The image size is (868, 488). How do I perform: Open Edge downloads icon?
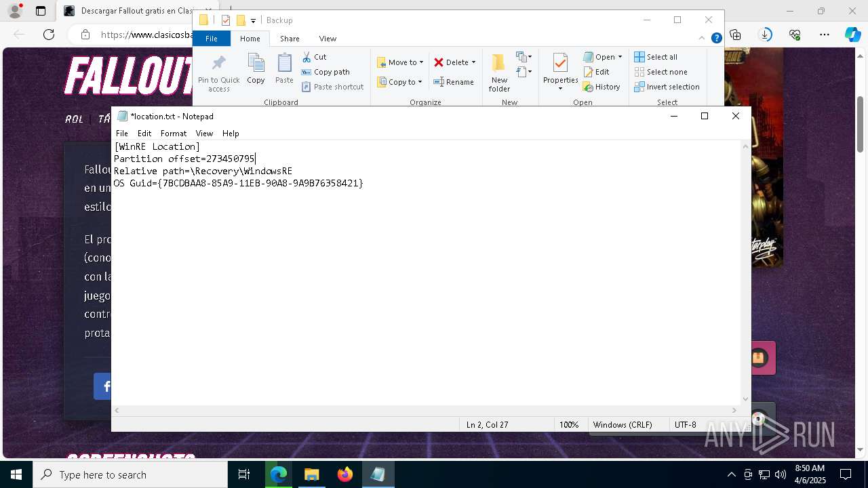tap(766, 35)
